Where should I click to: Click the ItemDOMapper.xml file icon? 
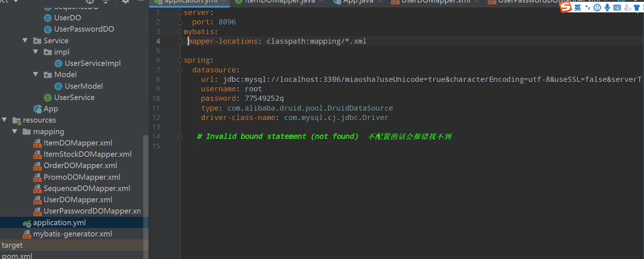click(x=37, y=143)
